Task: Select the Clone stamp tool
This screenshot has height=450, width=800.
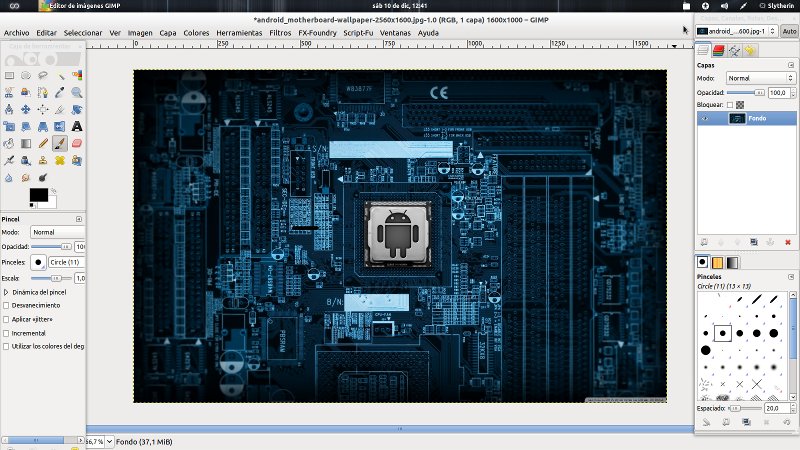Action: 43,160
